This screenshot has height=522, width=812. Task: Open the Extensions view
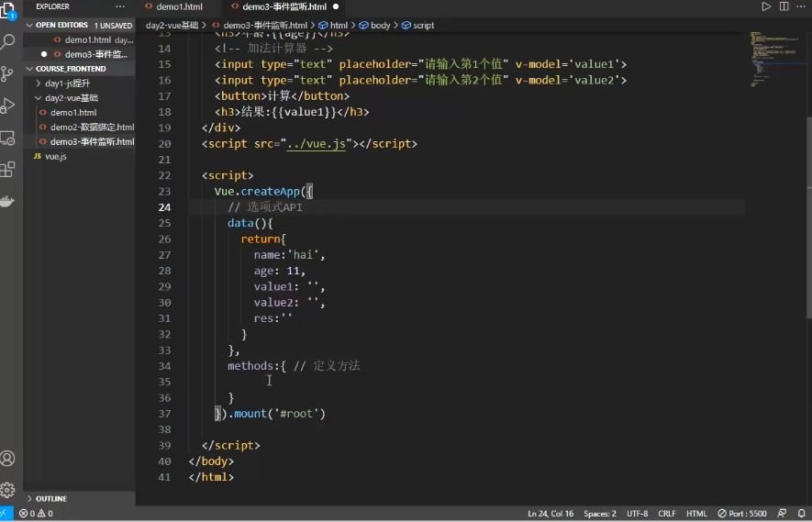pos(9,169)
